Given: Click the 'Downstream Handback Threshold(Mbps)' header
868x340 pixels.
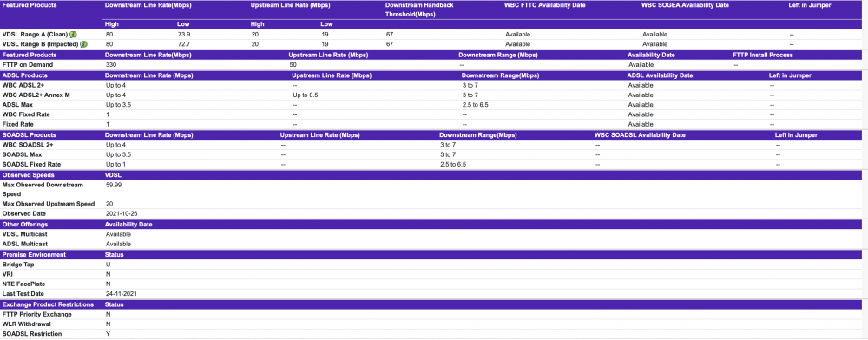Looking at the screenshot, I should (419, 10).
